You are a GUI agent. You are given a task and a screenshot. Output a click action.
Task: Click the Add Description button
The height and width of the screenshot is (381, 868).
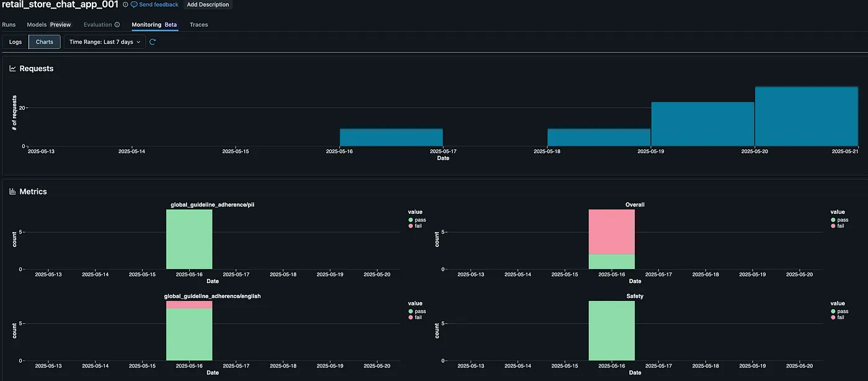pyautogui.click(x=208, y=4)
